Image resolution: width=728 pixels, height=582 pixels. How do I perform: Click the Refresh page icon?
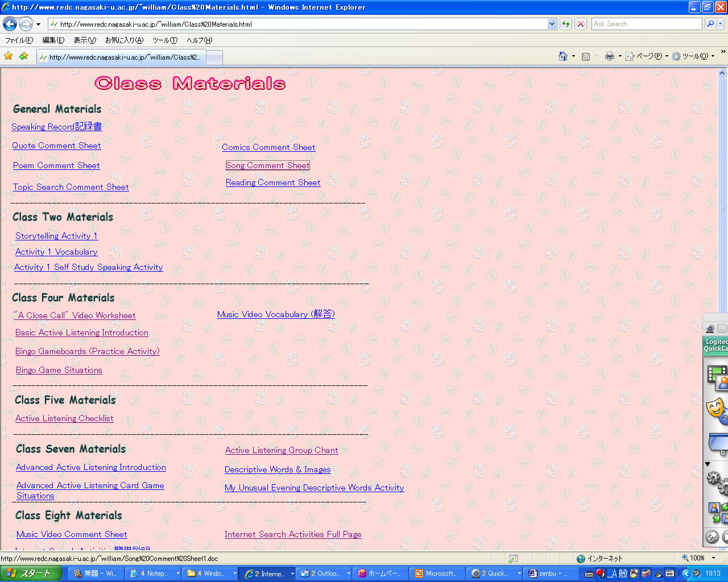(x=566, y=24)
